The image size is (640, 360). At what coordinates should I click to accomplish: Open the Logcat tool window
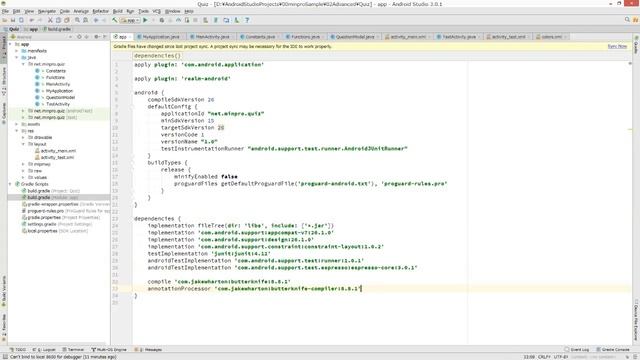coord(44,350)
